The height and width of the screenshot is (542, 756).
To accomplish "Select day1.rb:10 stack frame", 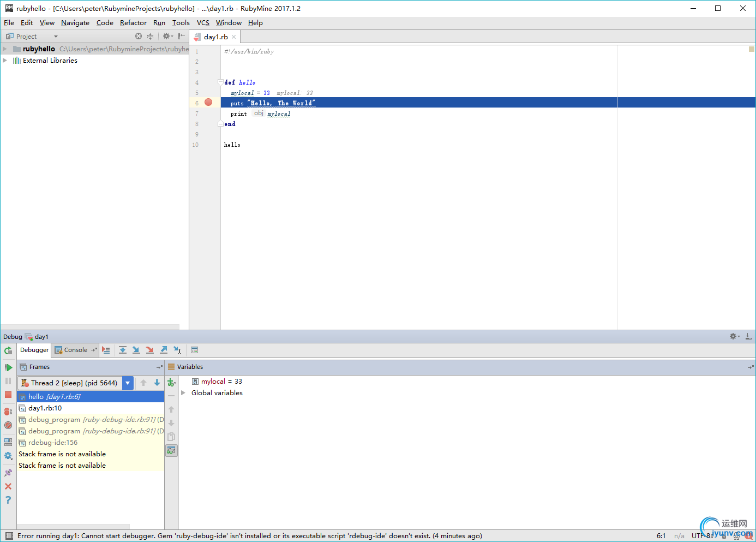I will click(x=91, y=408).
